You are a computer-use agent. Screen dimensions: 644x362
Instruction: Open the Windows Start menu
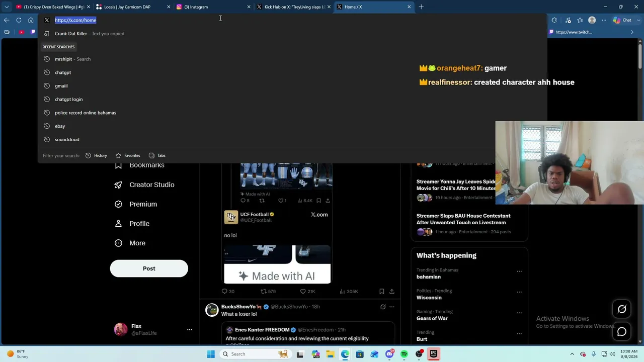(211, 354)
